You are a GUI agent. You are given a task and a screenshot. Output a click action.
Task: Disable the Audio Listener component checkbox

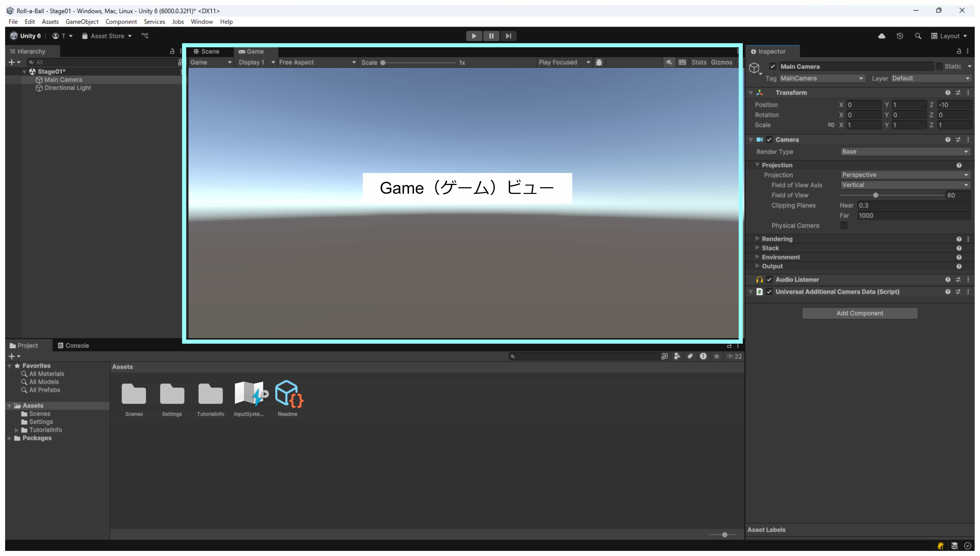[x=769, y=280]
